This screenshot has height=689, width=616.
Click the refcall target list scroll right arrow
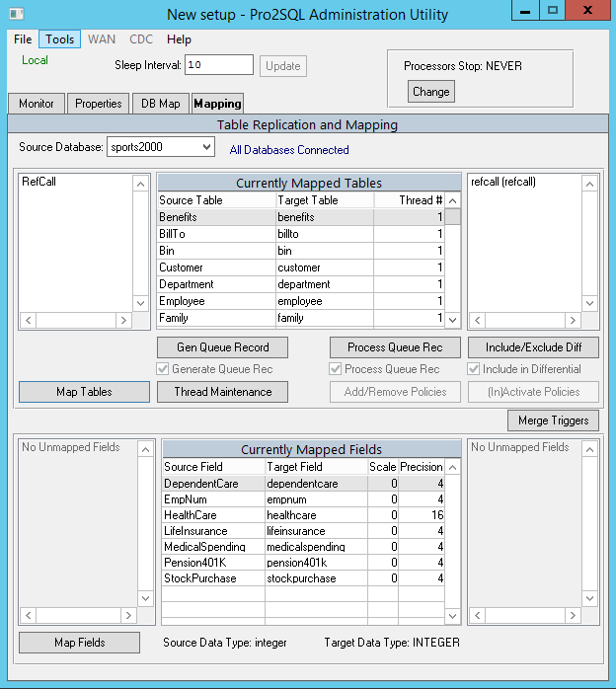[573, 320]
